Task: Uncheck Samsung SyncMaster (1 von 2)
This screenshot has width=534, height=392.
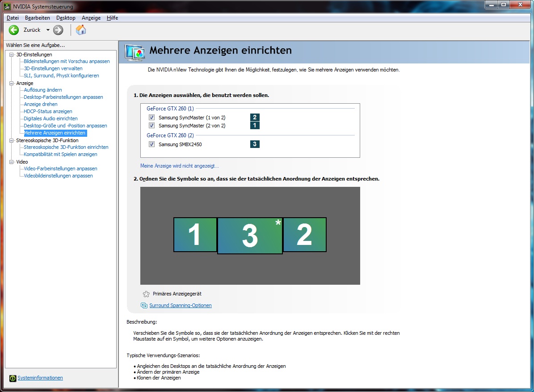Action: [x=152, y=117]
